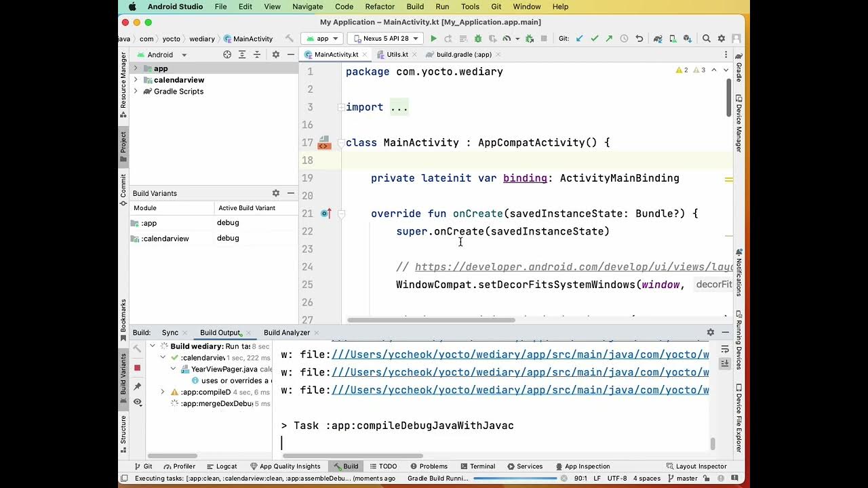Click Attach debugger to process icon

point(530,39)
